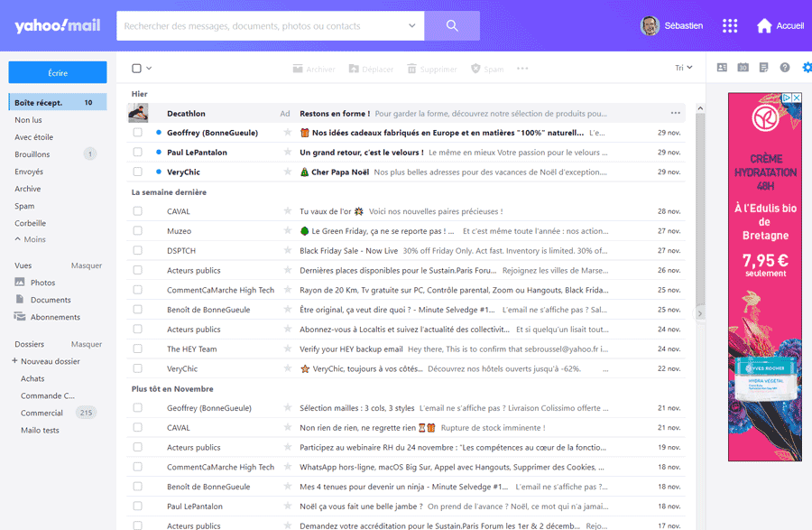
Task: Star the VeryChic Cher Papa Noël email
Action: pyautogui.click(x=288, y=172)
